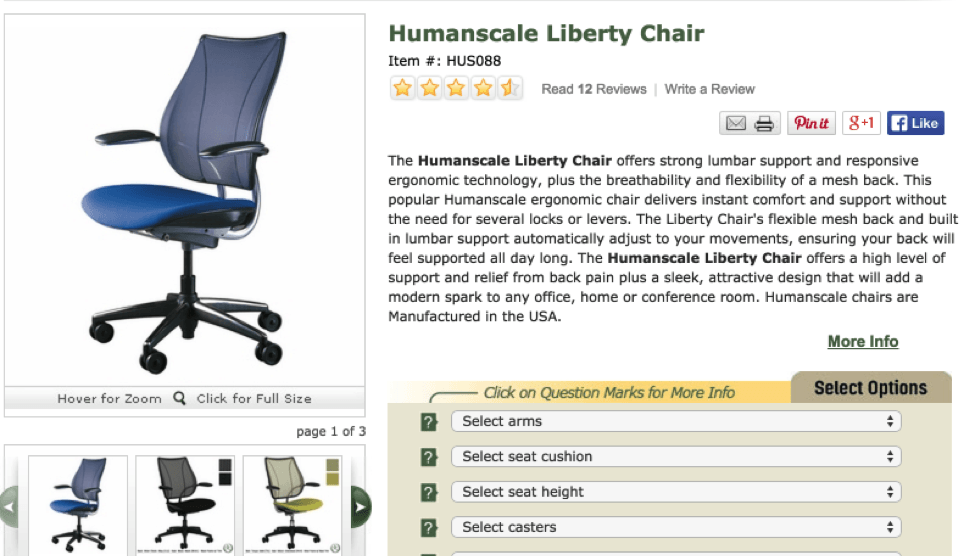The width and height of the screenshot is (975, 557).
Task: Like the product on Facebook
Action: [915, 123]
